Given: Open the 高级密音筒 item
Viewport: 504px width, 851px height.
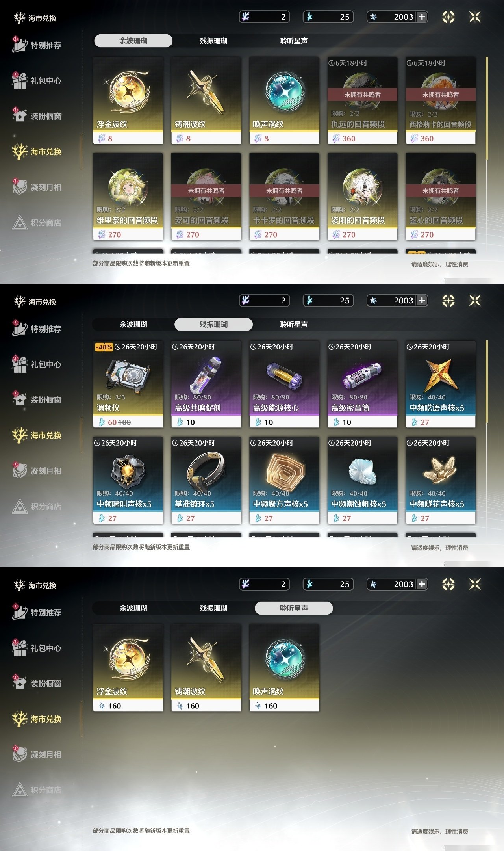Looking at the screenshot, I should [362, 384].
